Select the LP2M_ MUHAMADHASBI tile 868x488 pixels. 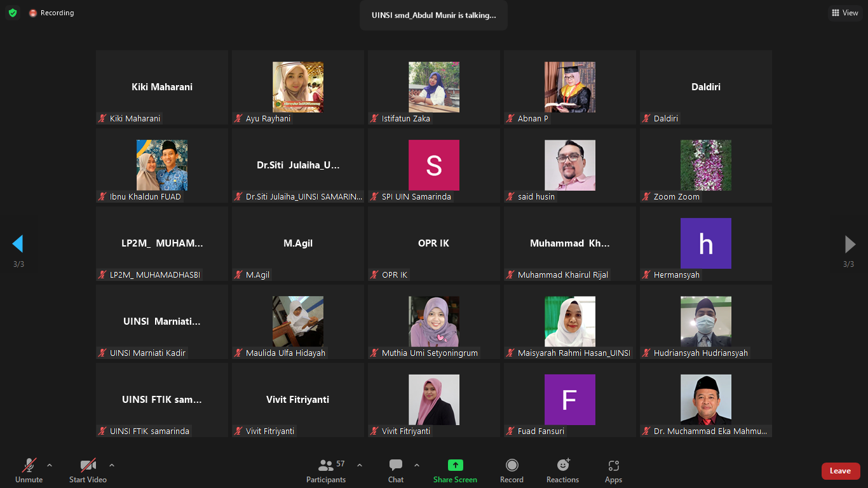tap(162, 243)
